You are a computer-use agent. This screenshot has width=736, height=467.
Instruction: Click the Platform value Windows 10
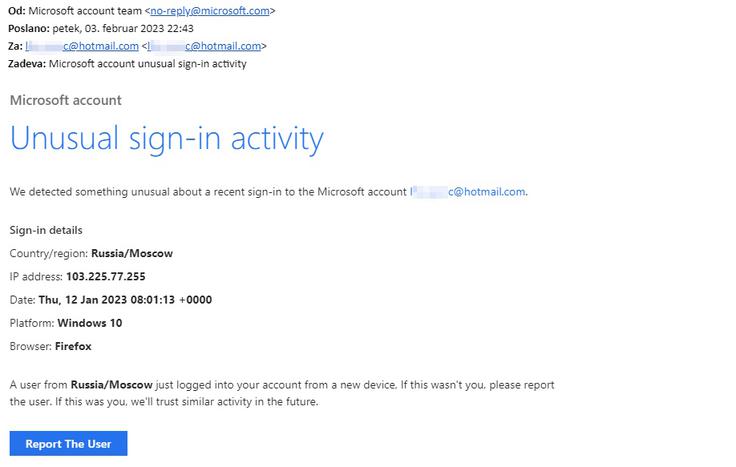click(90, 323)
